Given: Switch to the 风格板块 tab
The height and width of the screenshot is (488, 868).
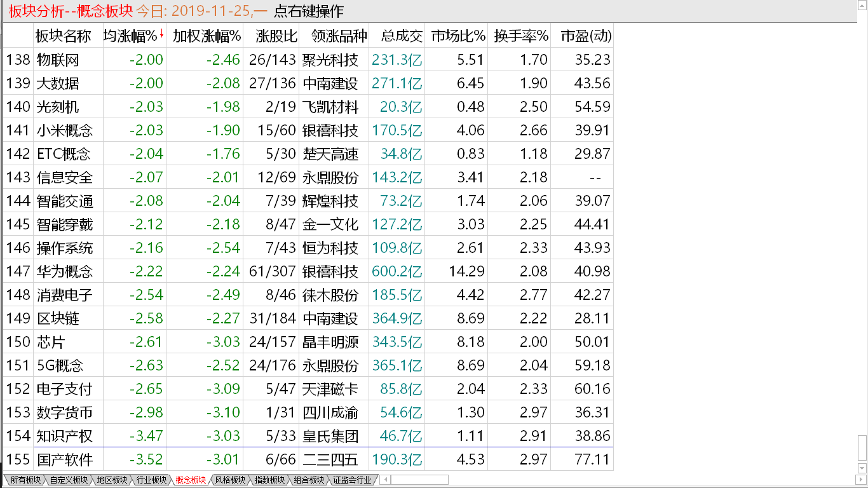Looking at the screenshot, I should pos(230,480).
